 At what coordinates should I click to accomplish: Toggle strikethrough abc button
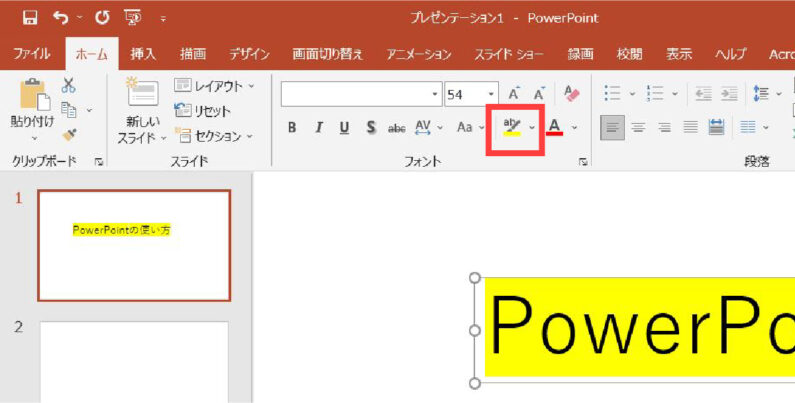[x=396, y=128]
